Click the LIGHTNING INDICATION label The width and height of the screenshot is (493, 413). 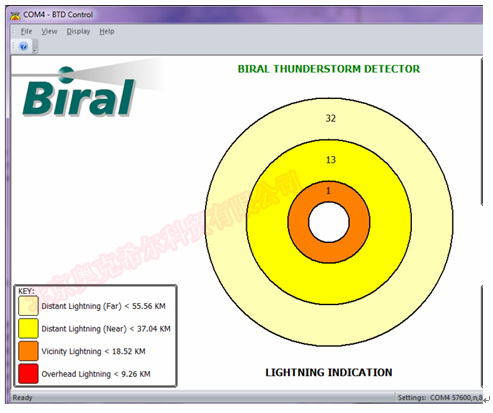tap(329, 372)
